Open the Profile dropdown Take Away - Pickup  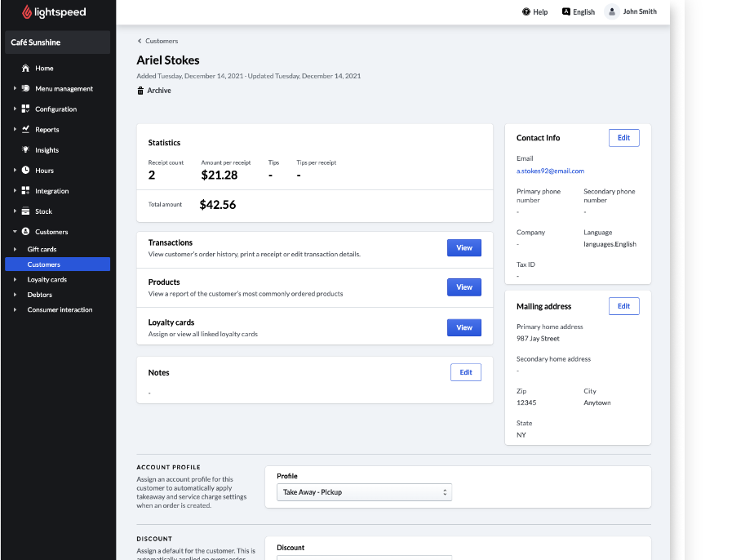364,492
